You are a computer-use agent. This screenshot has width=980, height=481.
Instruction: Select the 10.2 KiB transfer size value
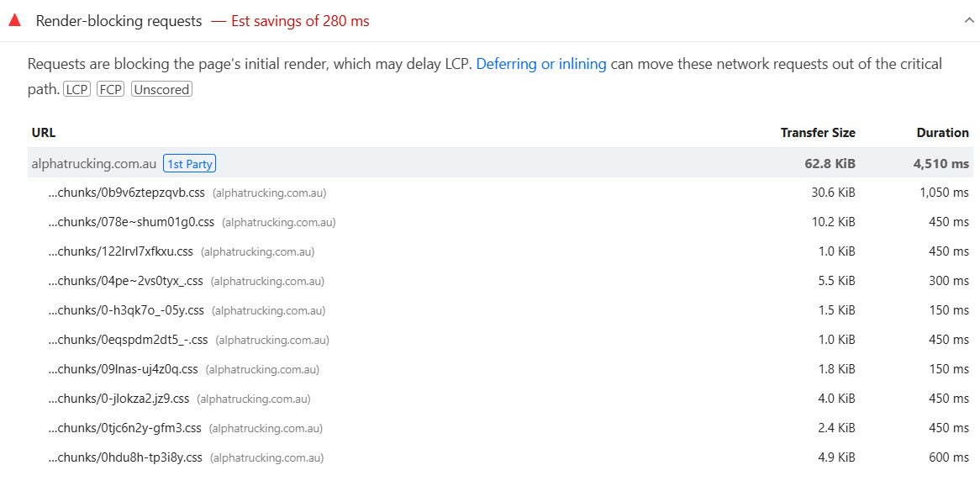click(x=833, y=222)
